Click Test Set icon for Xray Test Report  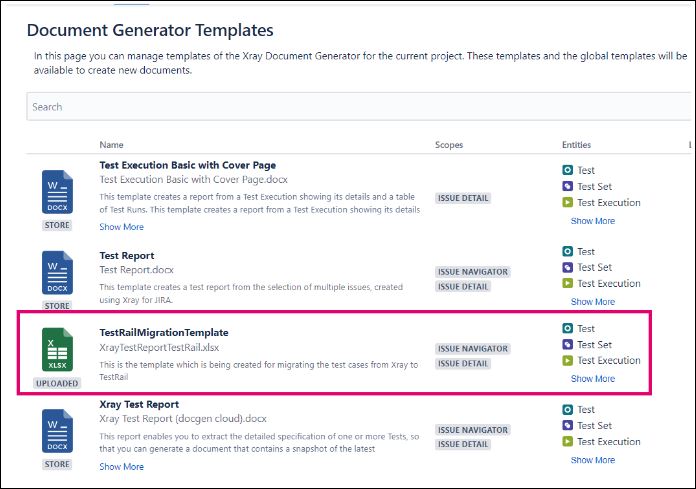[568, 426]
